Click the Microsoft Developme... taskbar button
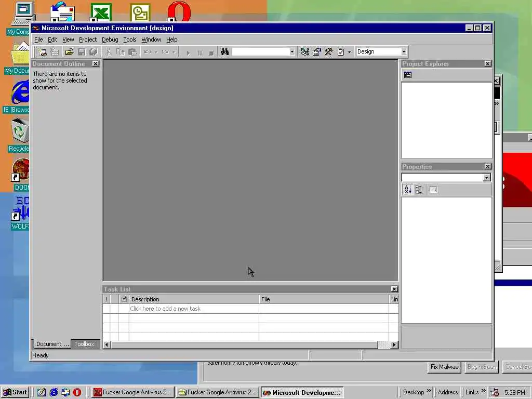Image resolution: width=532 pixels, height=399 pixels. [x=302, y=393]
